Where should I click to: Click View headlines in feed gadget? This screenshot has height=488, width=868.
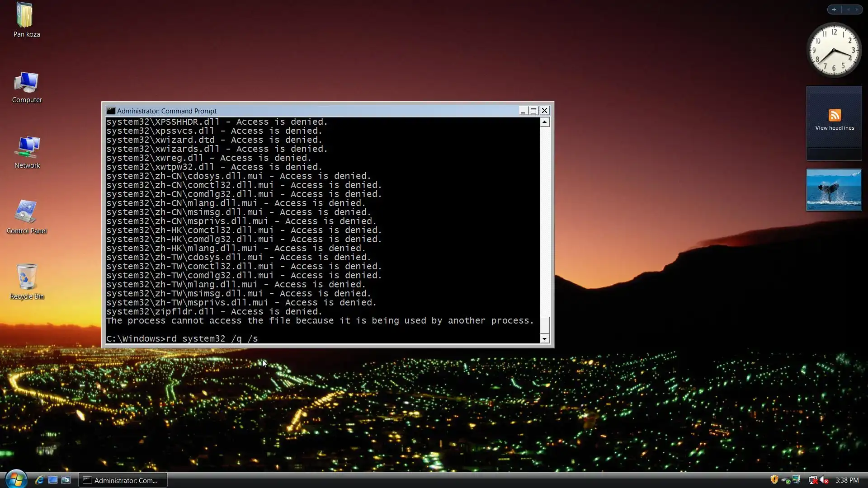(x=835, y=128)
